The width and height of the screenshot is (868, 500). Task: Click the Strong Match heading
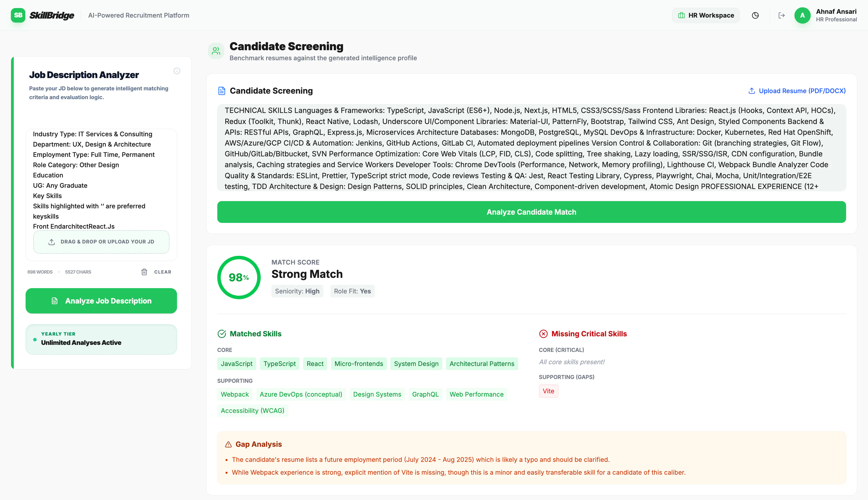(307, 274)
